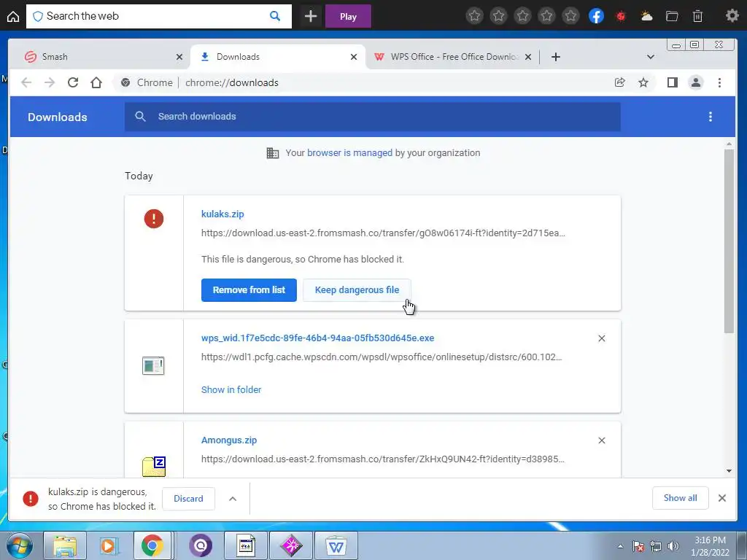Open File Explorer from the taskbar
Image resolution: width=747 pixels, height=560 pixels.
[65, 545]
